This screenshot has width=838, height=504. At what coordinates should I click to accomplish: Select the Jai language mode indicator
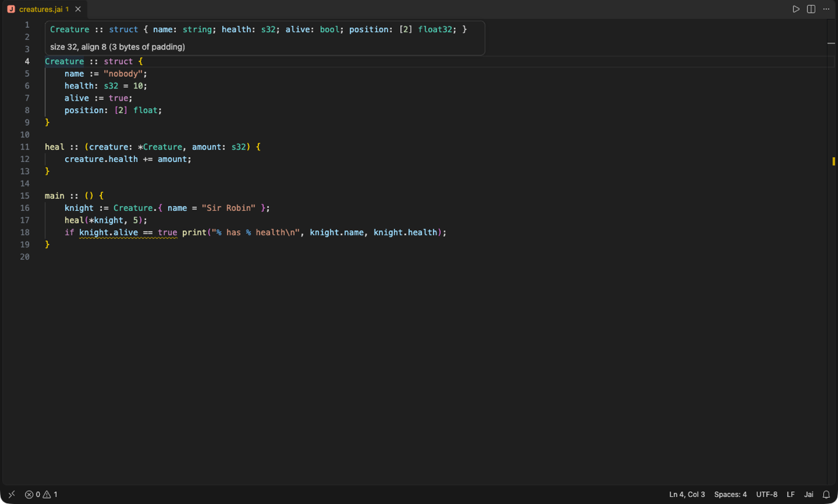pyautogui.click(x=809, y=494)
